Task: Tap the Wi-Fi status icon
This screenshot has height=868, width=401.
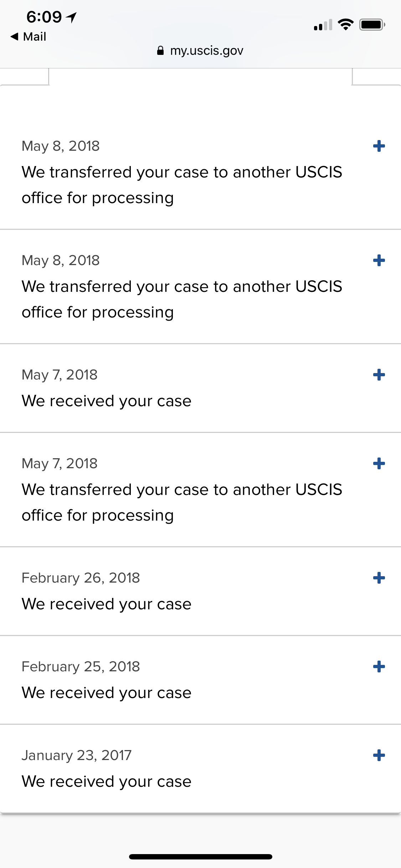Action: pos(345,25)
